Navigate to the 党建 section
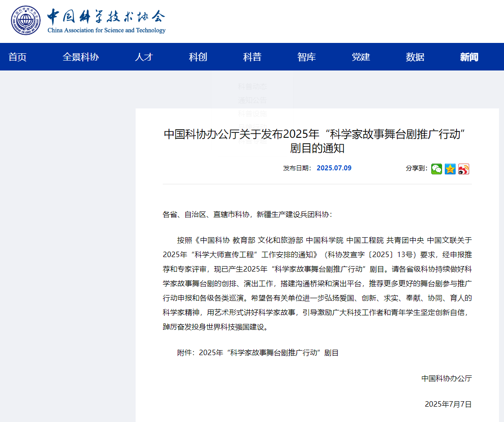 (x=361, y=57)
